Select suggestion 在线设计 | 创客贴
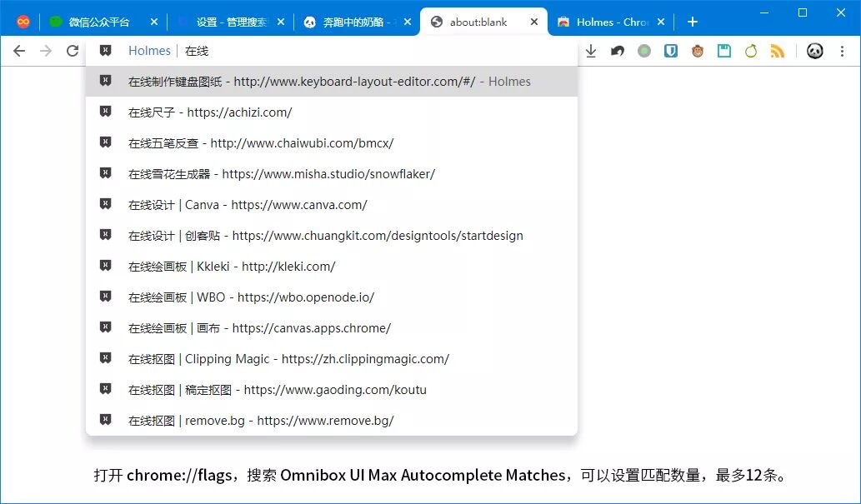Viewport: 861px width, 504px height. tap(332, 236)
